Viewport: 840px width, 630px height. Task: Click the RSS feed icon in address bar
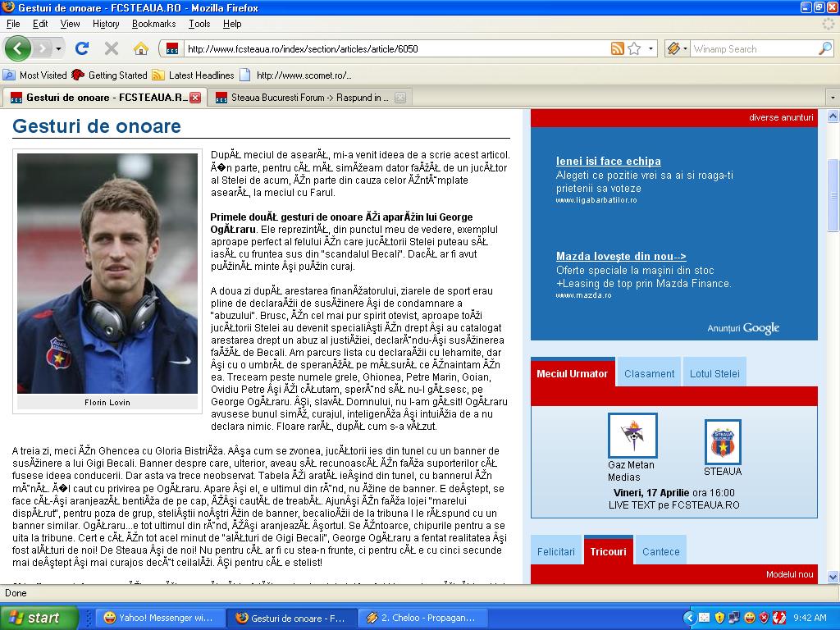tap(617, 48)
